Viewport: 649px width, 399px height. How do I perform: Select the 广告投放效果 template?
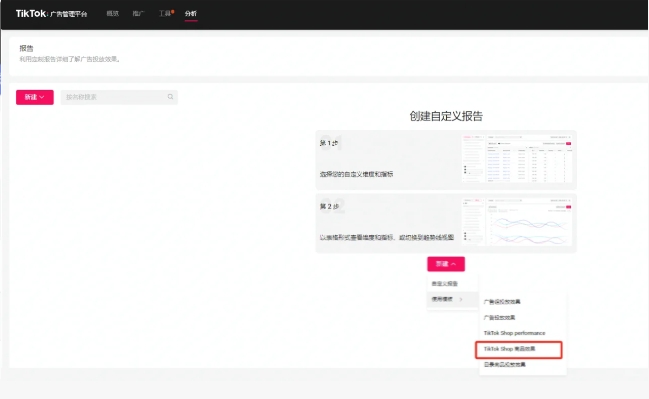500,317
